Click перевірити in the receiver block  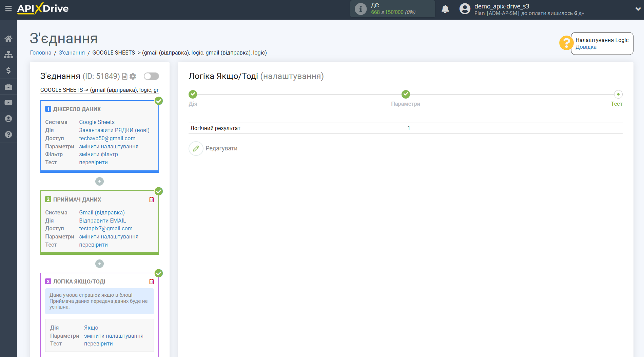click(93, 245)
